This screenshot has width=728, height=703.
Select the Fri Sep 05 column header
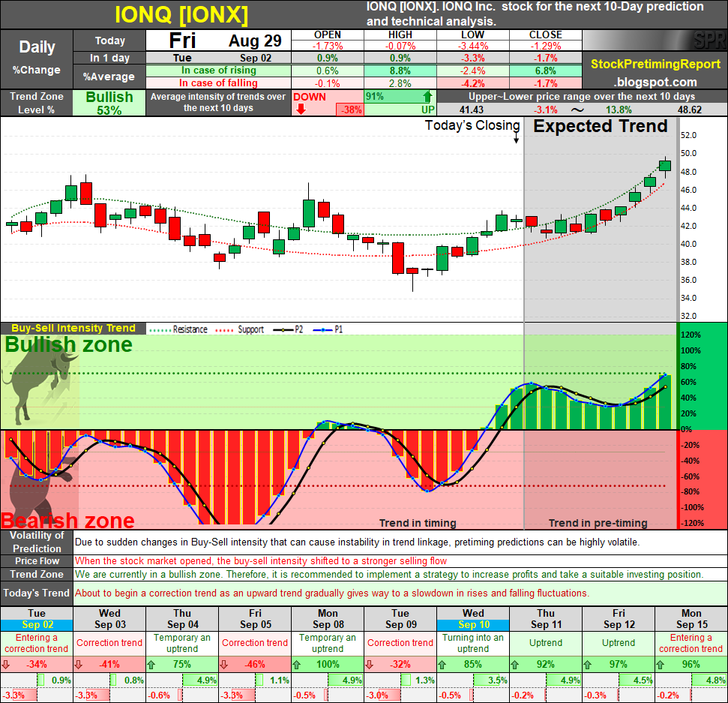click(255, 619)
